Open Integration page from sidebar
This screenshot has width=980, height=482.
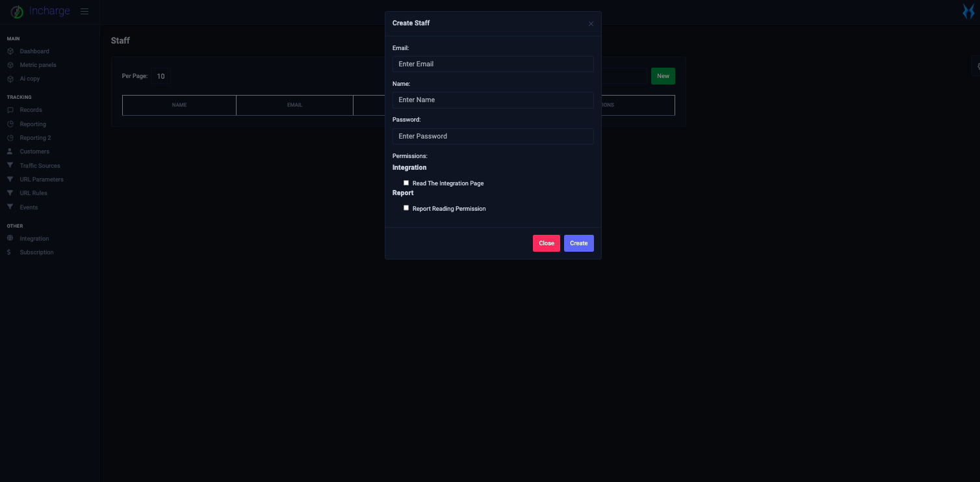click(x=34, y=239)
